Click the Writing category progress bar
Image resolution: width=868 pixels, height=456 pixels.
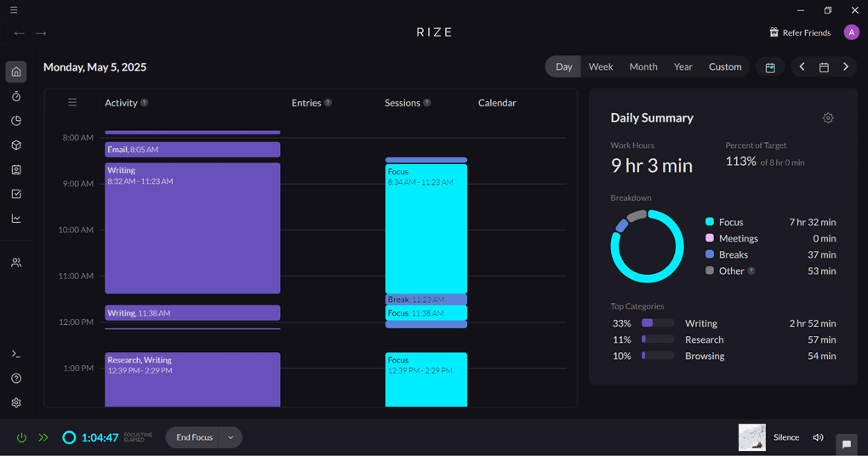(x=658, y=323)
